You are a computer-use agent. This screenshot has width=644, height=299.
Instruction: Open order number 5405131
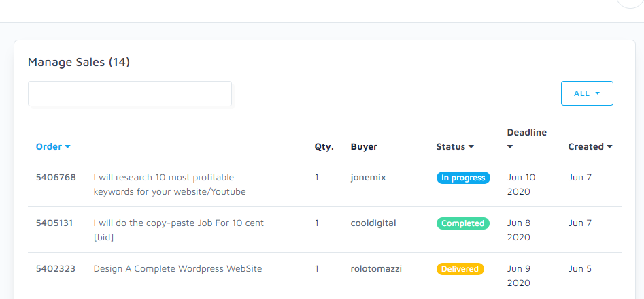pos(54,223)
